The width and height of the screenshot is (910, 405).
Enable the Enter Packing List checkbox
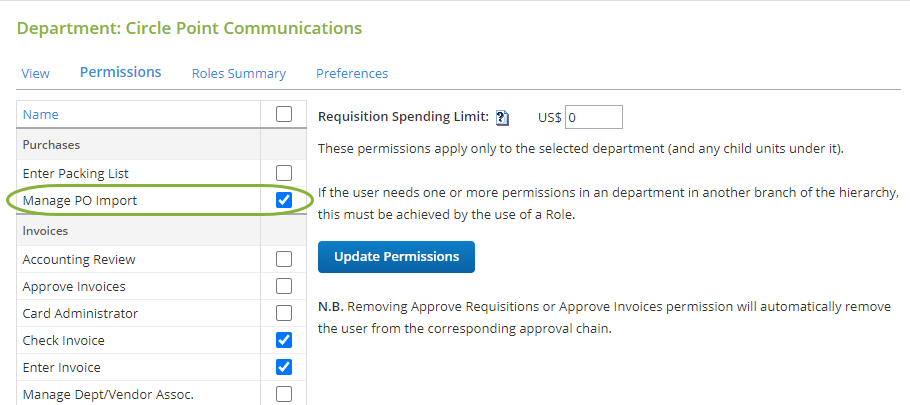284,173
